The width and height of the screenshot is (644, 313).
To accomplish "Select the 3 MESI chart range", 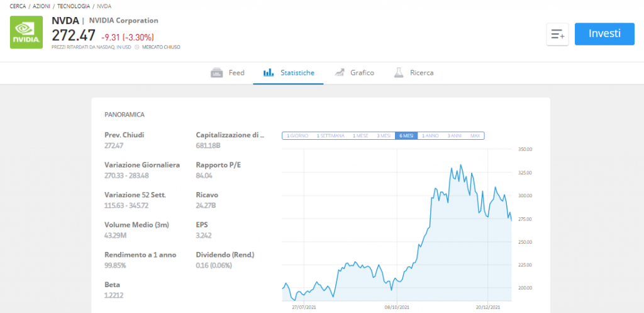I will point(384,136).
